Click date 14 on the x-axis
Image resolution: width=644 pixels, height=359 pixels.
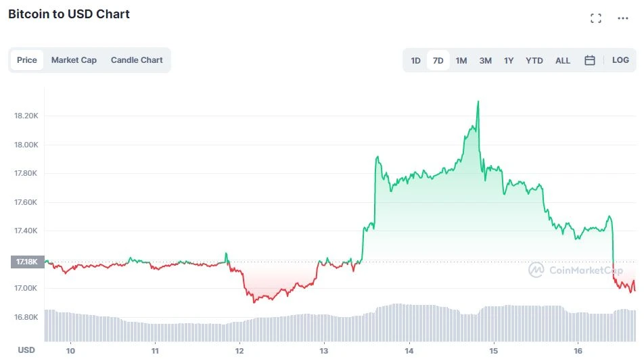tap(409, 350)
